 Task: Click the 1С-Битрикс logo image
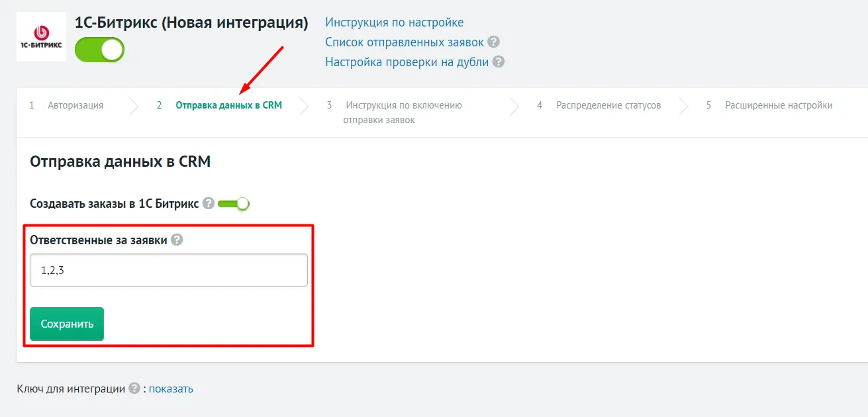click(41, 37)
